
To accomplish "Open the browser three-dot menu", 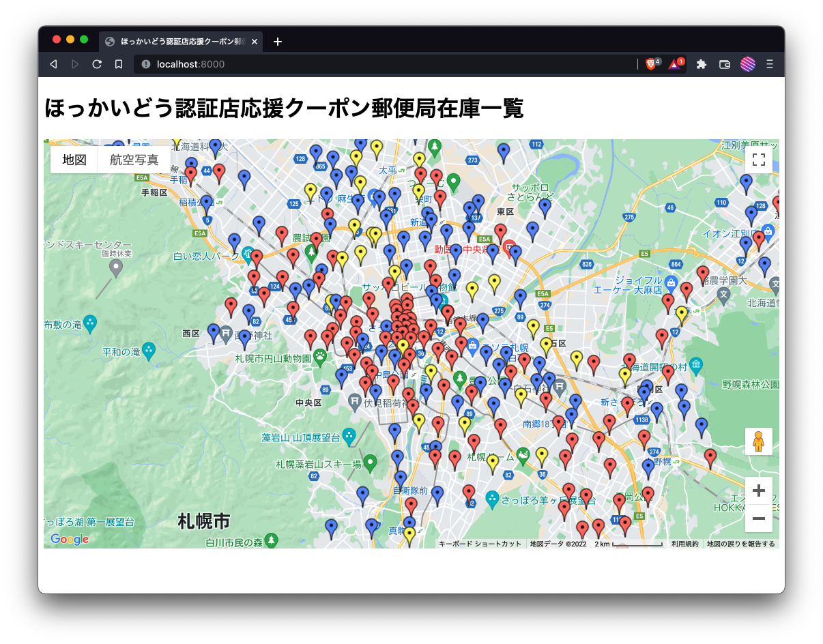I will click(769, 63).
